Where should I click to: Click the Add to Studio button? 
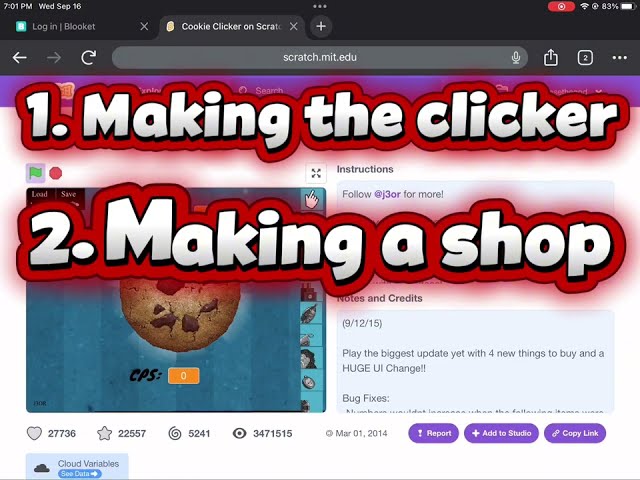click(501, 433)
